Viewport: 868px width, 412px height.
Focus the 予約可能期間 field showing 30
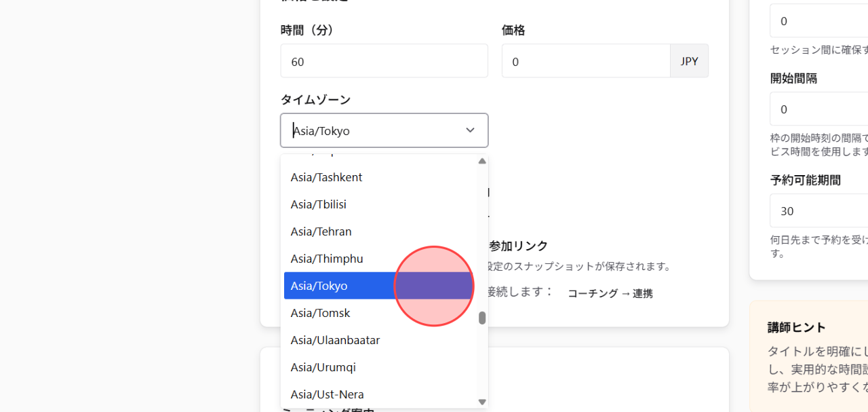click(x=818, y=210)
